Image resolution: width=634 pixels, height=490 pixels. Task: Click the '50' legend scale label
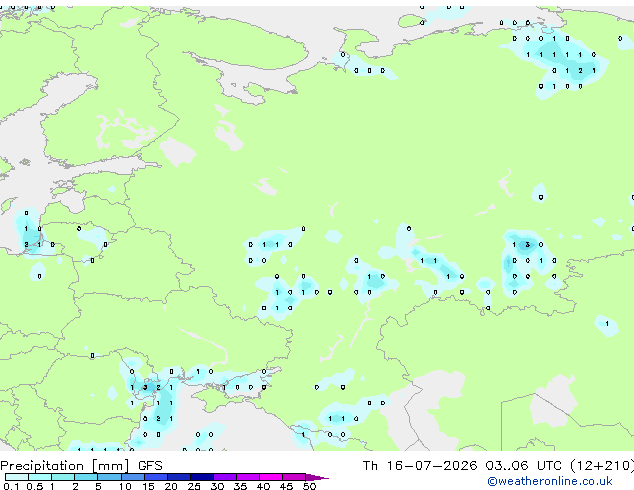(309, 486)
